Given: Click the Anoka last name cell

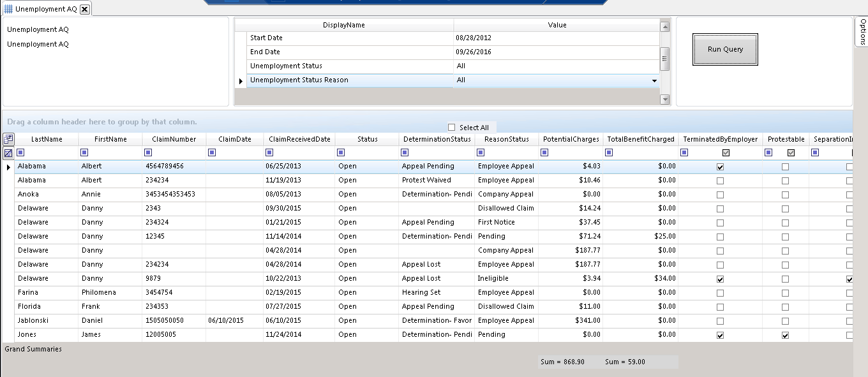Looking at the screenshot, I should point(47,195).
